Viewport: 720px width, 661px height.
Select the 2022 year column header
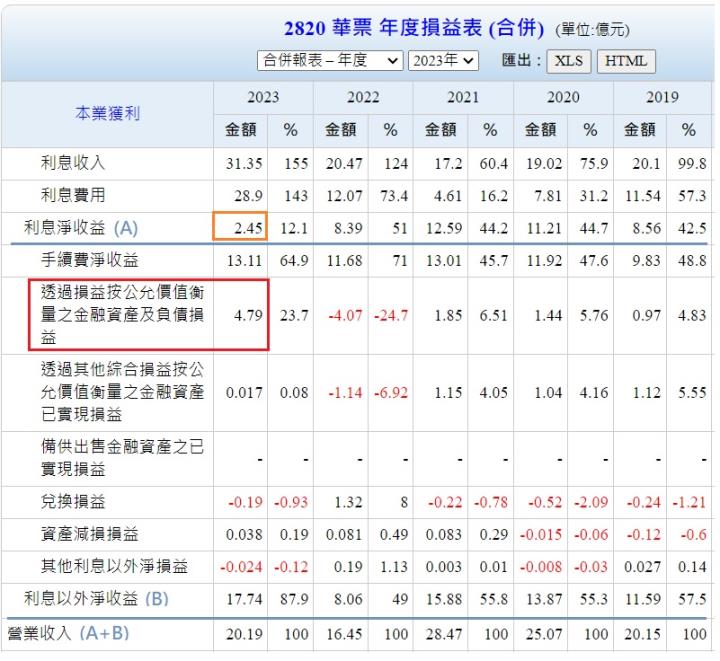[x=363, y=97]
